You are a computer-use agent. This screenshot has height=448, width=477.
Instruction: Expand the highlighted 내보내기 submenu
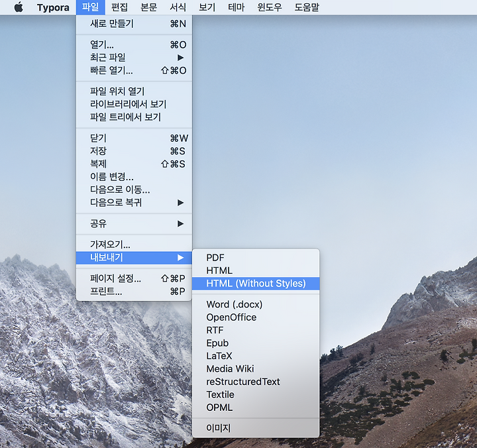tap(134, 258)
